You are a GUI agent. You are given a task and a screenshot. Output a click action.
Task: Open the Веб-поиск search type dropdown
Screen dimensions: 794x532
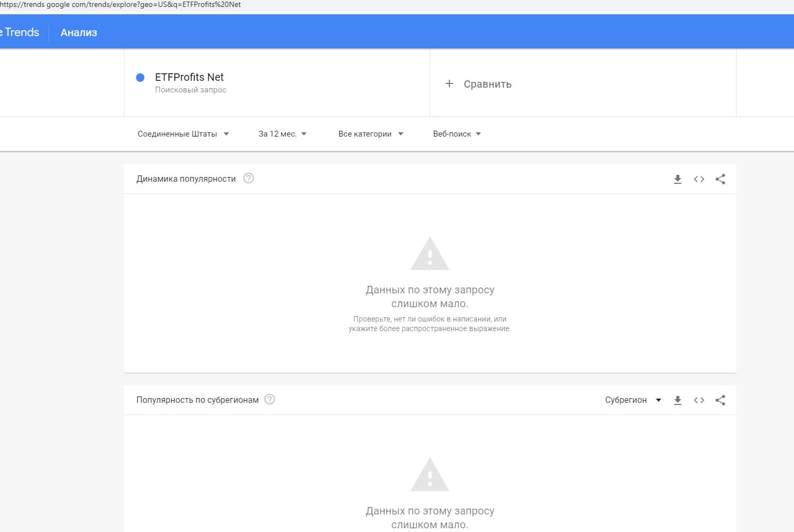tap(457, 134)
